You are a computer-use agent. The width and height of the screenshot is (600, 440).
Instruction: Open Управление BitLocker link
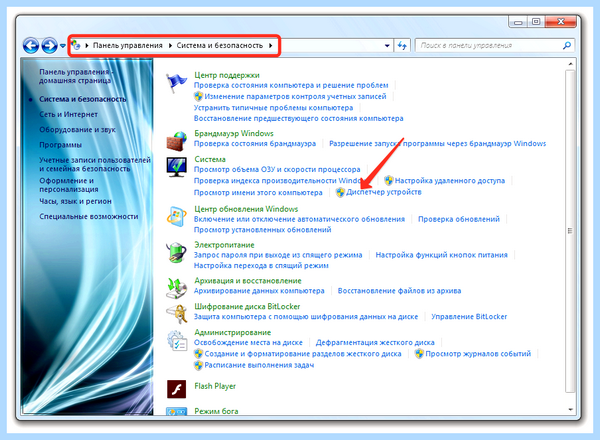coord(469,317)
